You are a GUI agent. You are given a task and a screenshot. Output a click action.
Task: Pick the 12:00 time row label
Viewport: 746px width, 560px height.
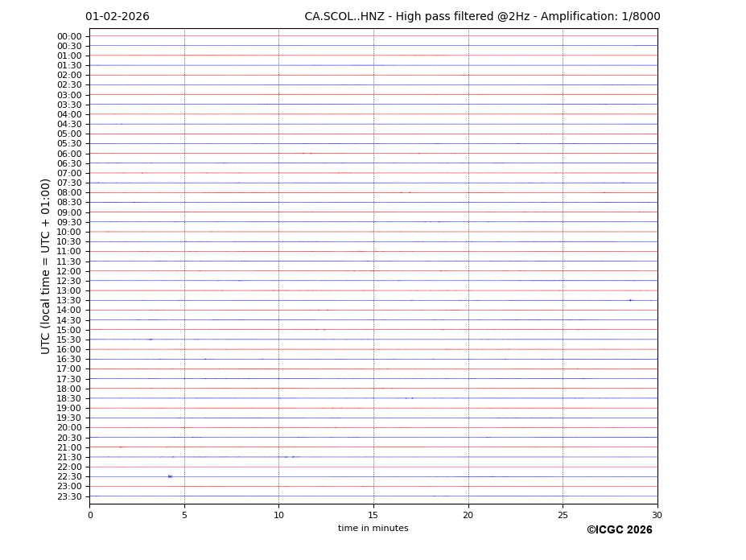tap(69, 271)
